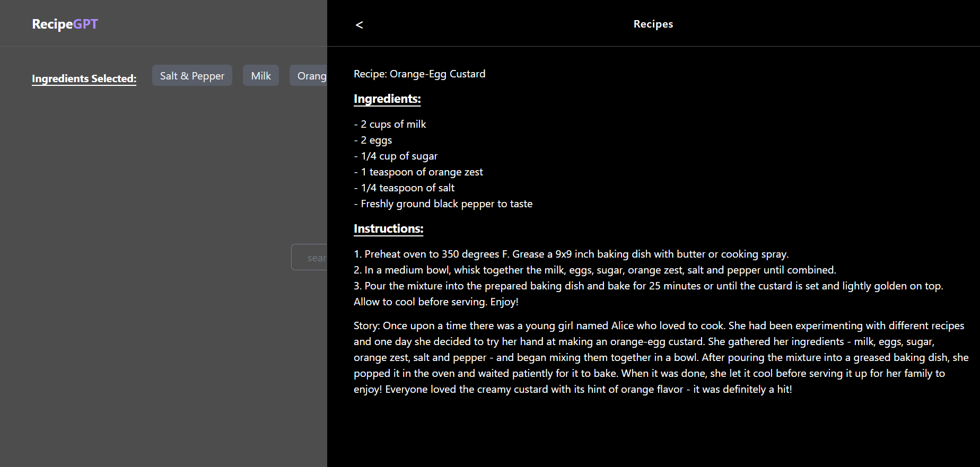980x467 pixels.
Task: Click the back arrow beside Recipes
Action: [x=359, y=24]
